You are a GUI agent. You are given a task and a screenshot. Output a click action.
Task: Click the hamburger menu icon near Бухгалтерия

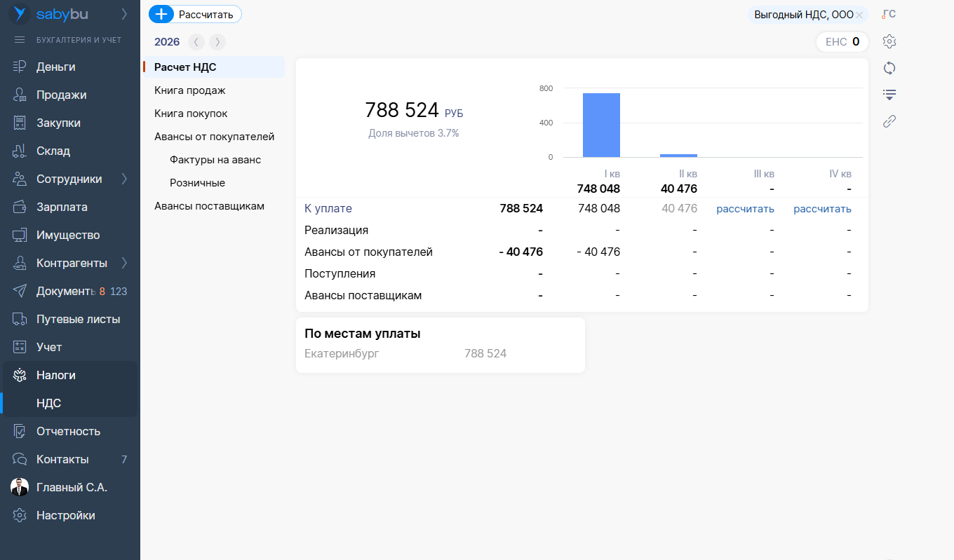click(20, 40)
